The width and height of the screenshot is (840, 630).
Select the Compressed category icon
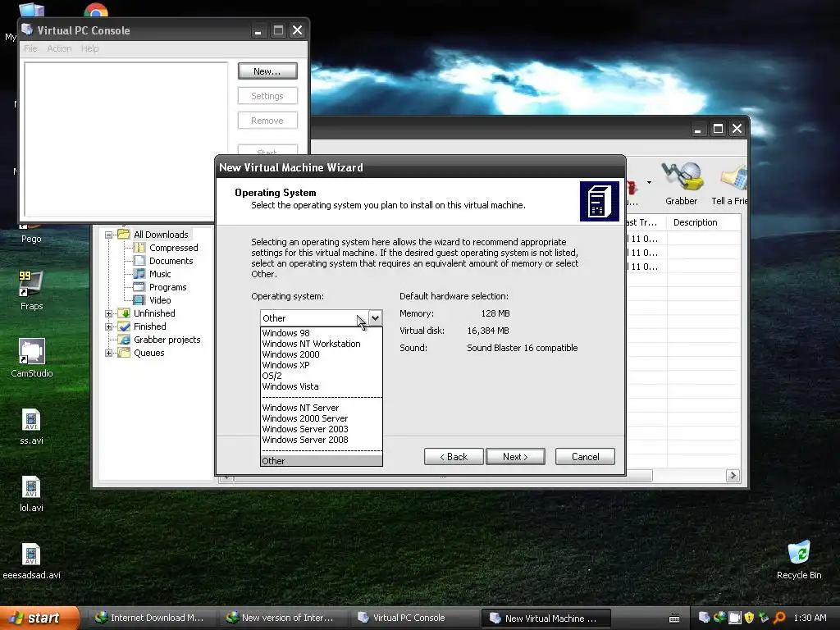[x=139, y=248]
